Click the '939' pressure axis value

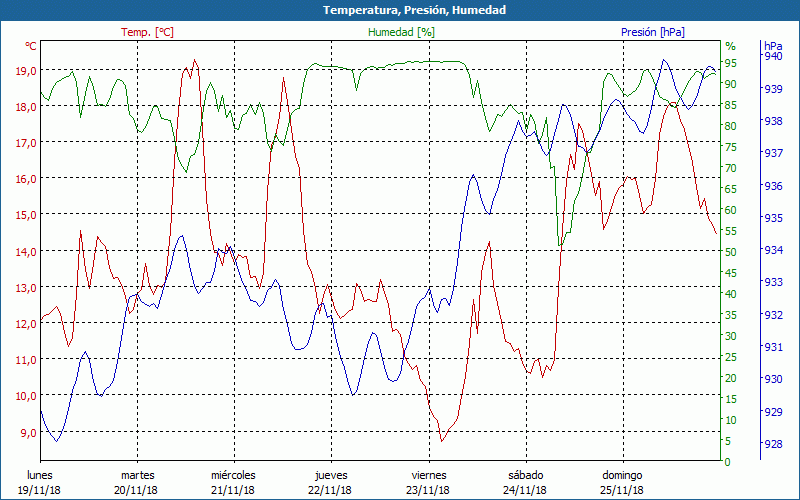tap(773, 89)
